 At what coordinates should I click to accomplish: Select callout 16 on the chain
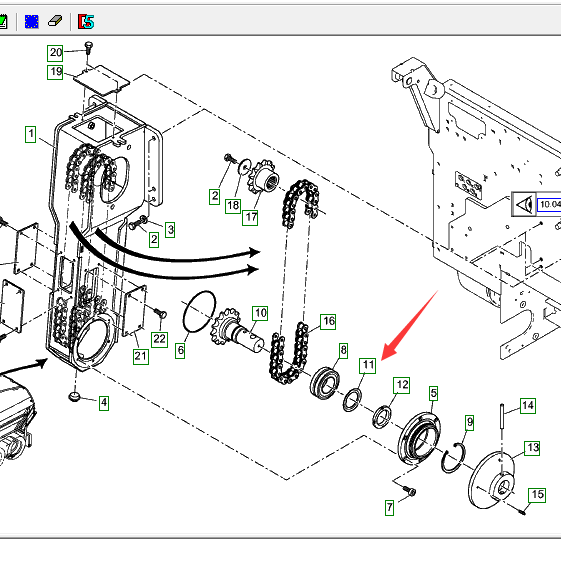pos(328,322)
